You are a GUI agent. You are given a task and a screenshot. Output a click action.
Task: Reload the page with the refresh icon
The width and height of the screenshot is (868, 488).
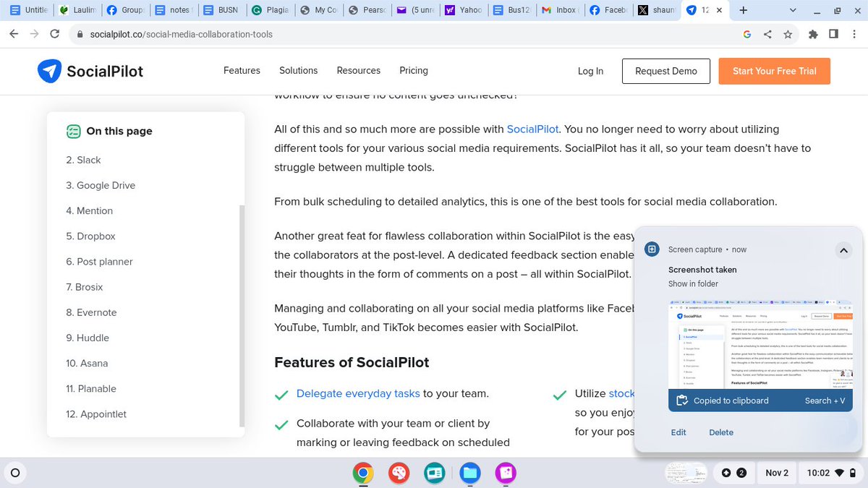[x=55, y=34]
